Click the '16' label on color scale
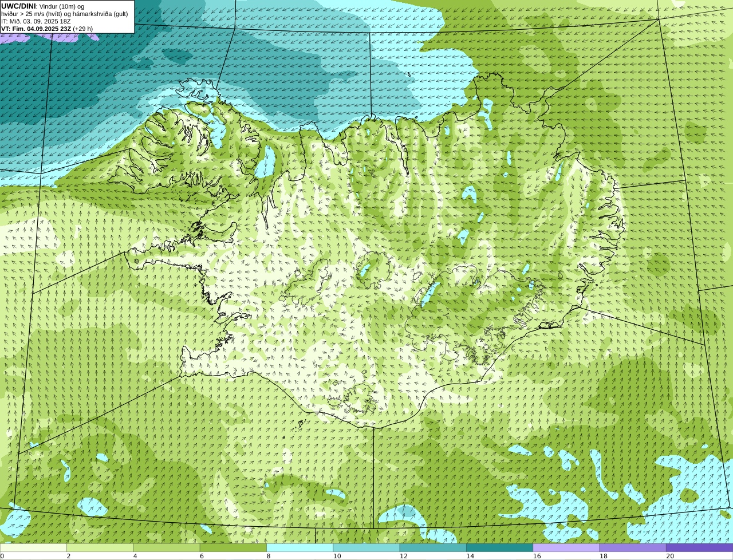The image size is (733, 560). 537,556
